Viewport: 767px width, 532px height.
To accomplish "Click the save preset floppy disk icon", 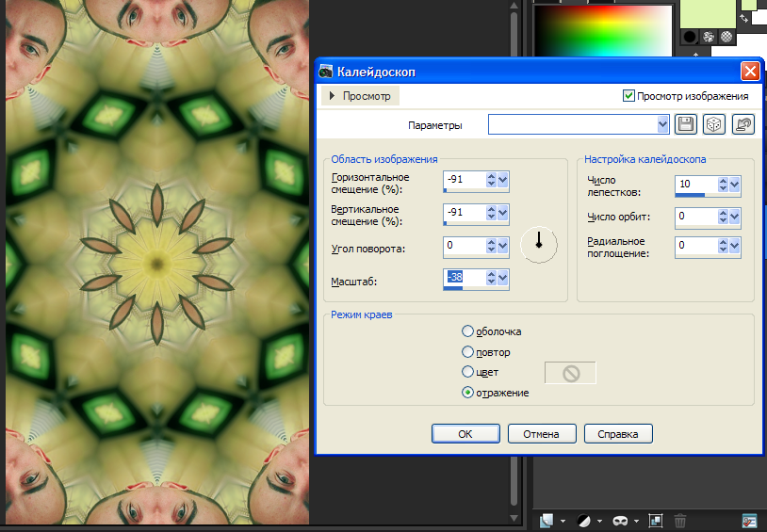I will (686, 124).
